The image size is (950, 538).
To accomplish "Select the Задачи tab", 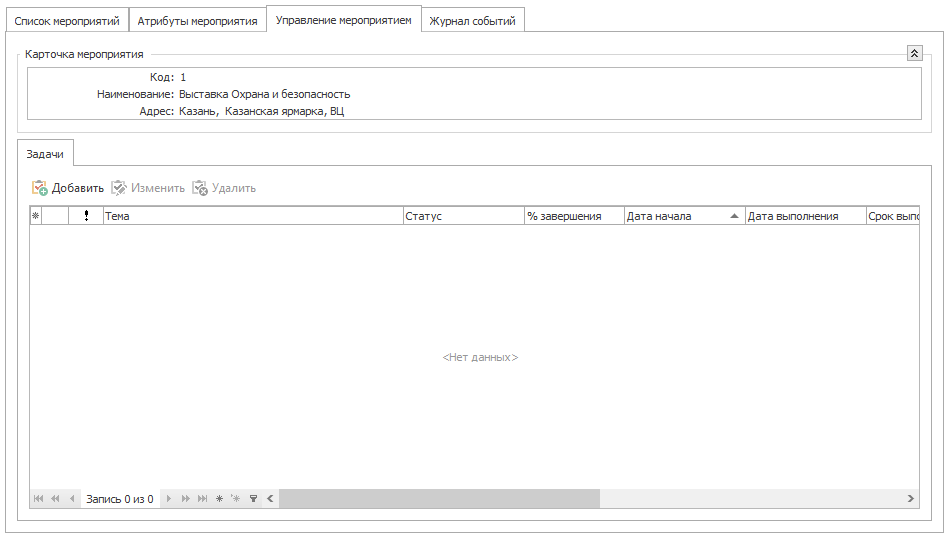I will coord(45,154).
